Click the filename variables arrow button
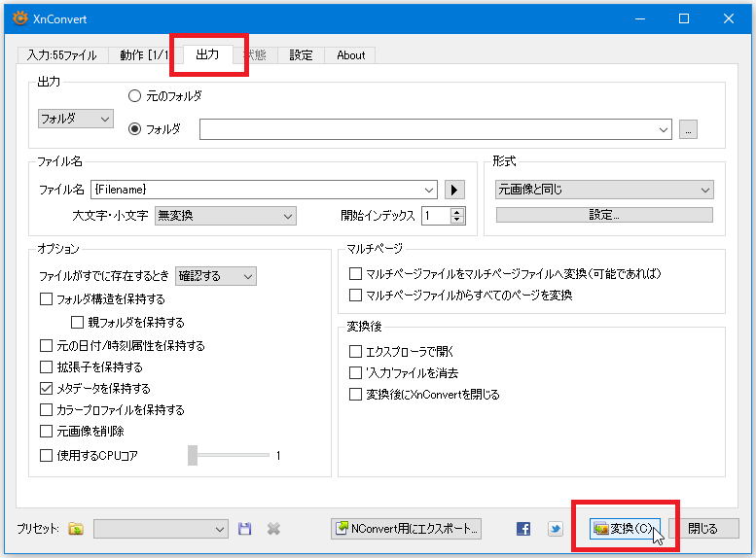 point(455,190)
